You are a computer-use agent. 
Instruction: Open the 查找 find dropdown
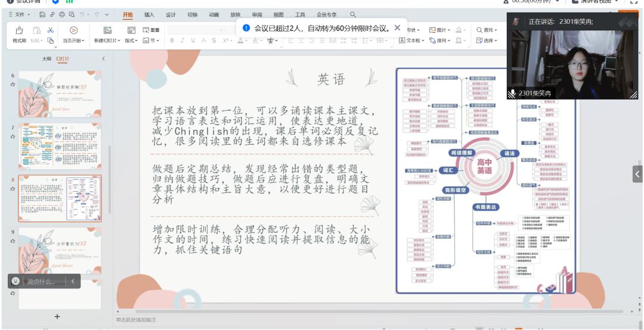click(x=487, y=30)
